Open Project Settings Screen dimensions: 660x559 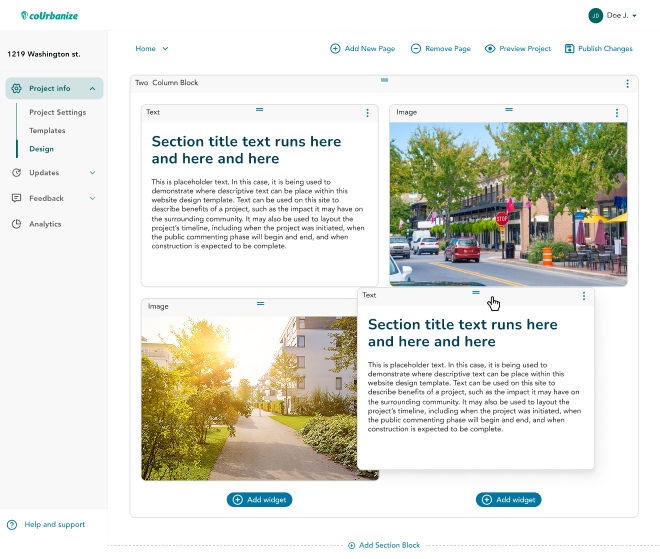pyautogui.click(x=58, y=112)
